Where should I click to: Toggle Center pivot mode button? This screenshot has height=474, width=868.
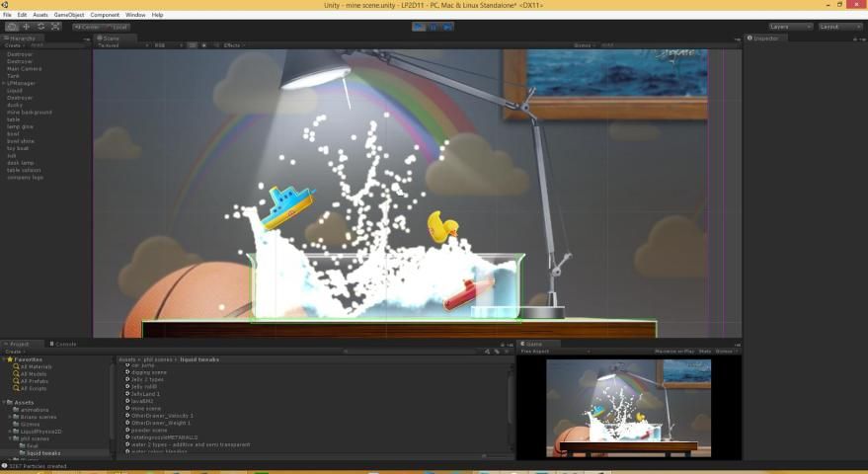87,27
